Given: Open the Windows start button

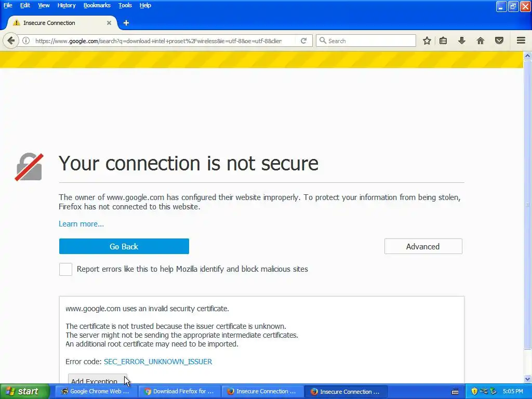Looking at the screenshot, I should (x=24, y=391).
